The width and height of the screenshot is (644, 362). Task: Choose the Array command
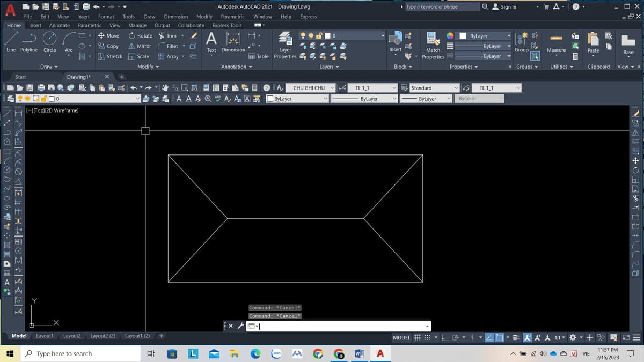[168, 56]
